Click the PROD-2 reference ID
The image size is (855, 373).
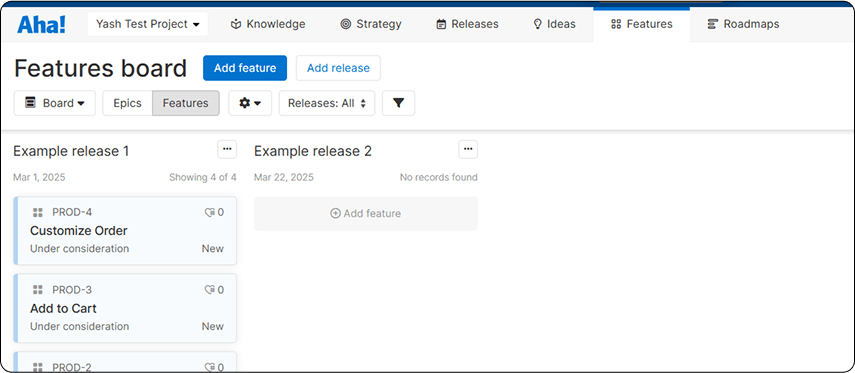pyautogui.click(x=72, y=367)
